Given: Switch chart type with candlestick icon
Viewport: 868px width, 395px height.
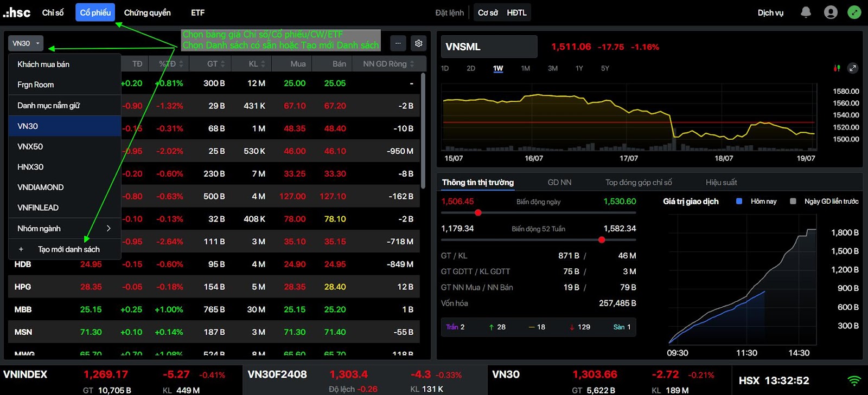Looking at the screenshot, I should [837, 68].
